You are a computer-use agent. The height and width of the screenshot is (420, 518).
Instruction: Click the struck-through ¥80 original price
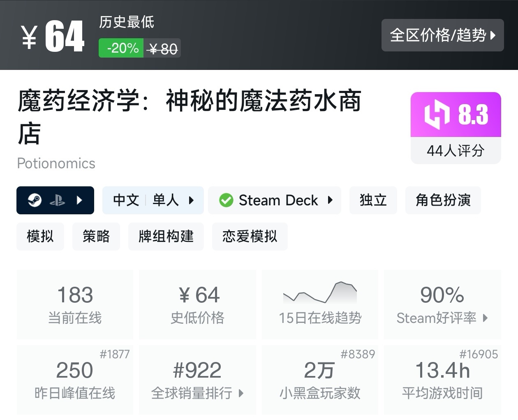tap(163, 49)
